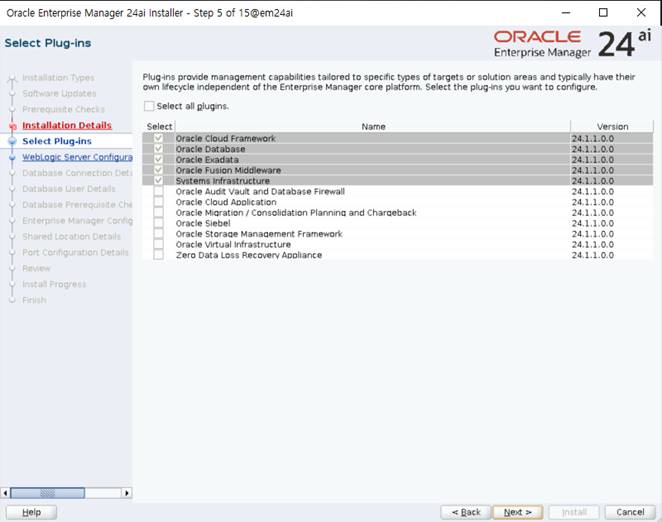The image size is (662, 522).
Task: Toggle the Oracle Cloud Framework checkbox
Action: coord(158,138)
